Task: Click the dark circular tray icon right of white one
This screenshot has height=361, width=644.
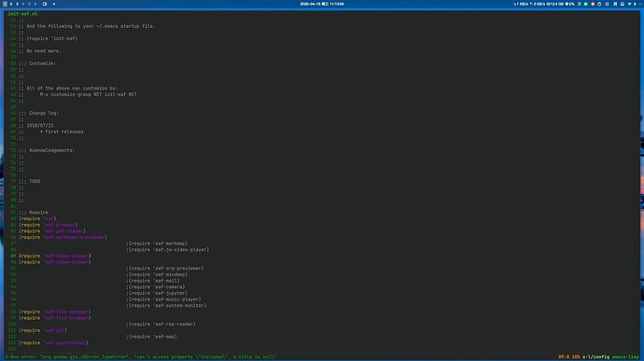Action: coord(607,4)
